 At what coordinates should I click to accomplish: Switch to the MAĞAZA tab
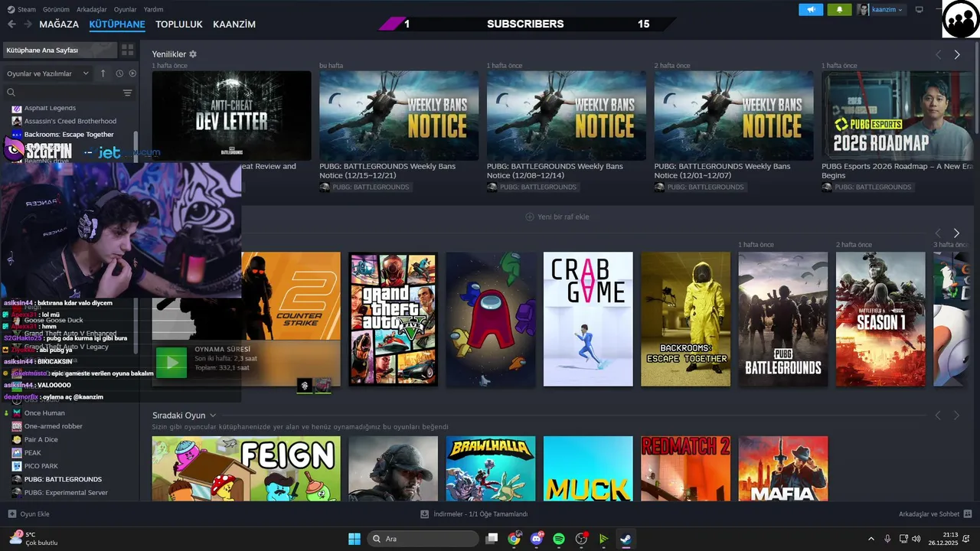click(59, 24)
